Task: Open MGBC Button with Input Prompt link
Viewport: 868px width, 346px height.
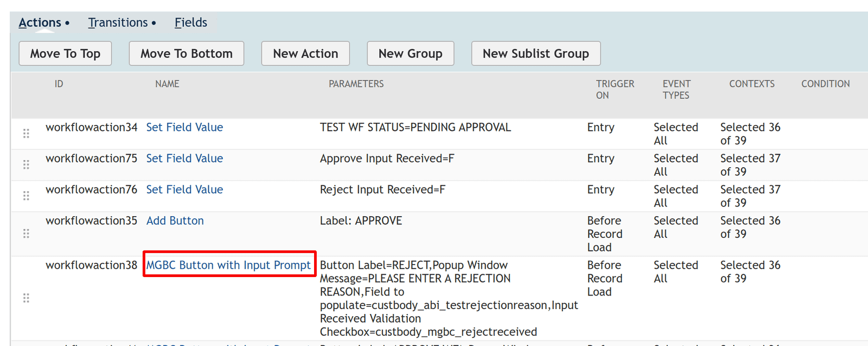Action: click(x=228, y=266)
